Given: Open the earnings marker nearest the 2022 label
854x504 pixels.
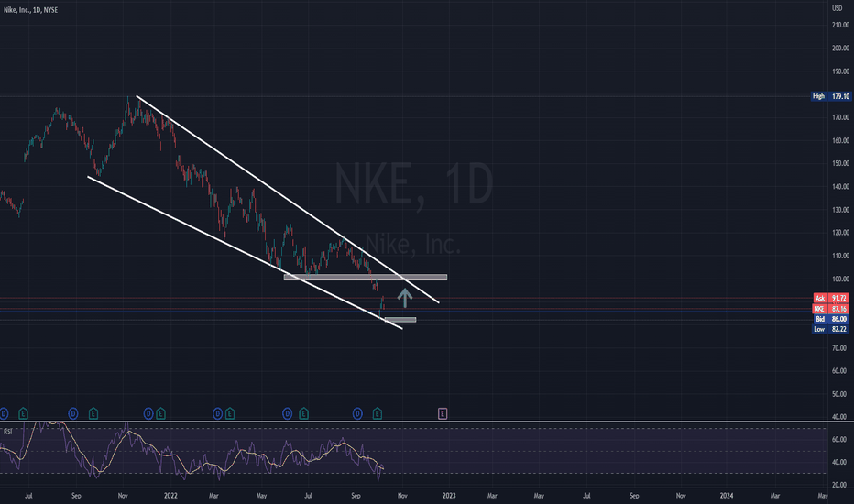Looking at the screenshot, I should pyautogui.click(x=160, y=413).
